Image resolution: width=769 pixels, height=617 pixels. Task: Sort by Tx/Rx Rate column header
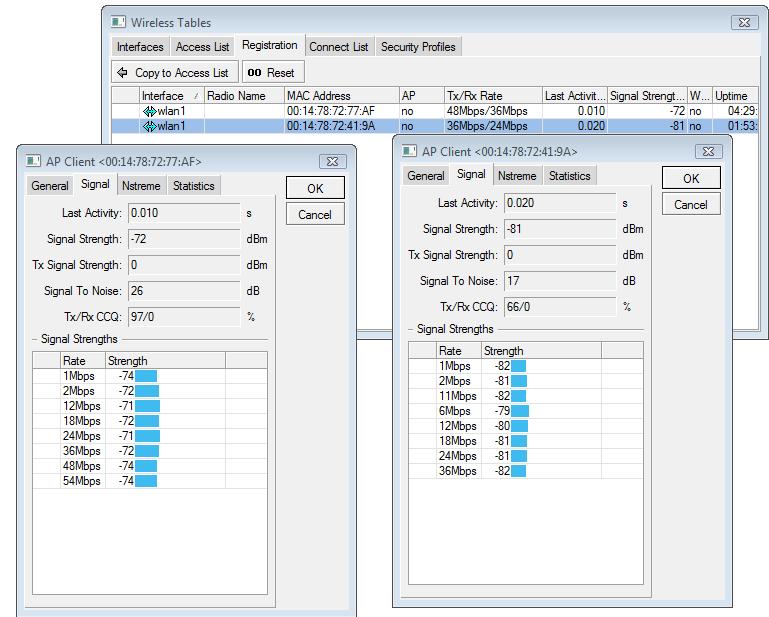(493, 96)
